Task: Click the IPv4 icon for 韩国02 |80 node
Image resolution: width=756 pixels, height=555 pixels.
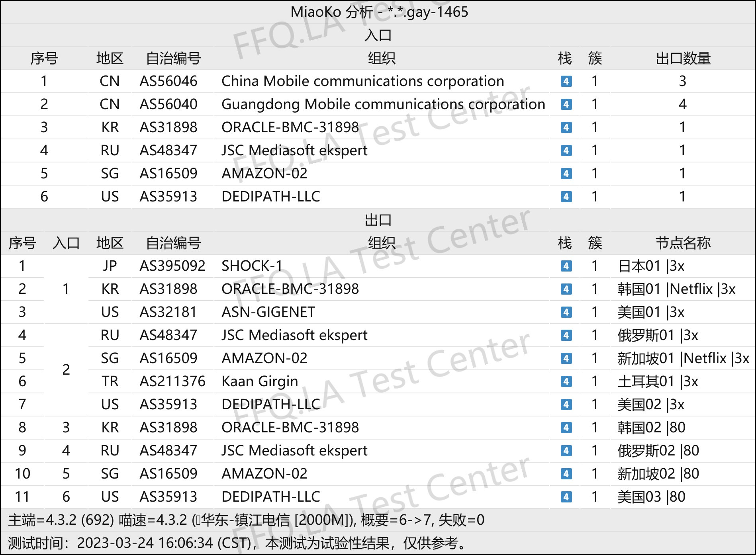Action: coord(566,428)
